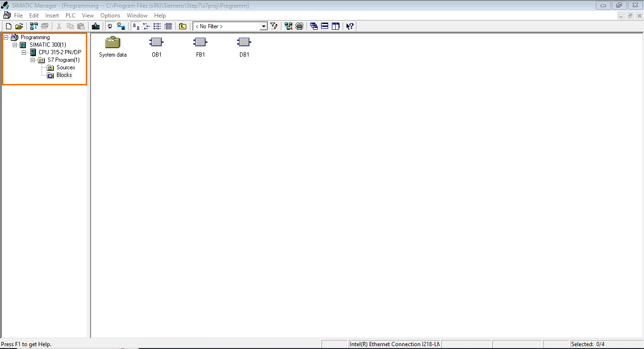Open the Options menu
The width and height of the screenshot is (644, 349).
110,16
